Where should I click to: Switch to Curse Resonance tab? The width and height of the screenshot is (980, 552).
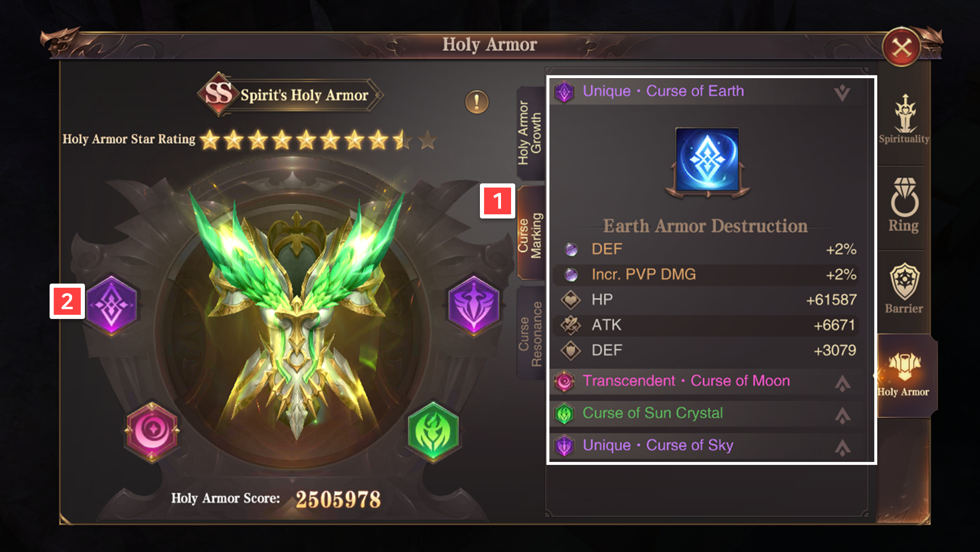coord(530,334)
